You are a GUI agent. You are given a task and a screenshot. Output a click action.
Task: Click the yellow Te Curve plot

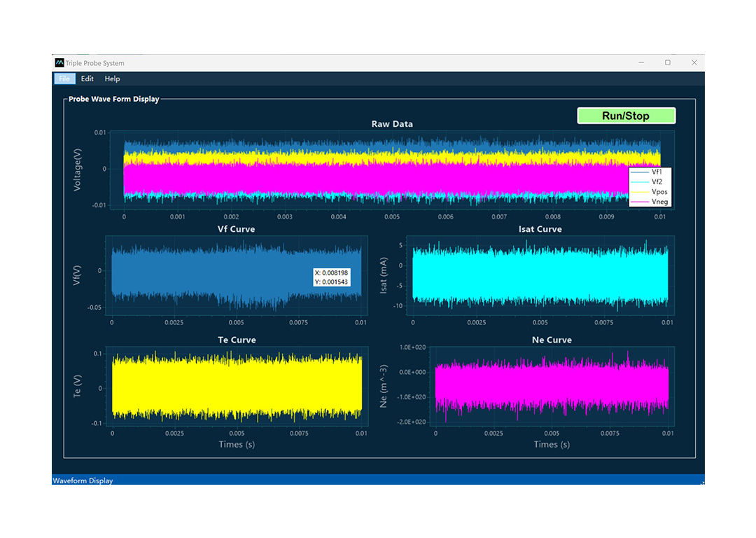237,387
